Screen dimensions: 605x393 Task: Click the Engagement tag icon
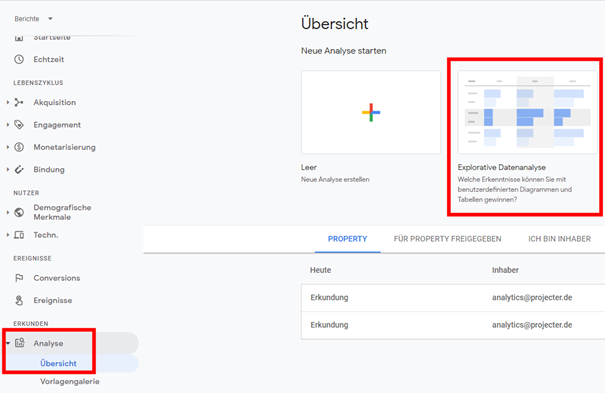click(x=19, y=125)
